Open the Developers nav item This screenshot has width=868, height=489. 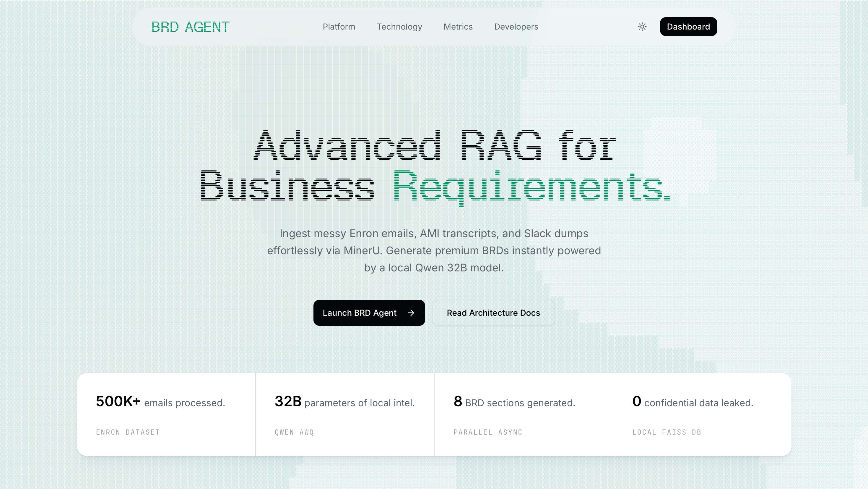pyautogui.click(x=516, y=27)
